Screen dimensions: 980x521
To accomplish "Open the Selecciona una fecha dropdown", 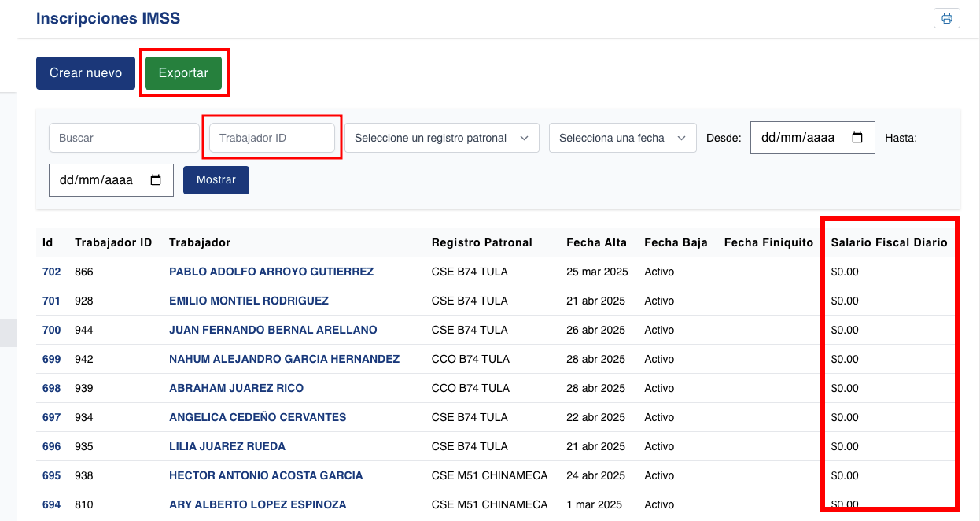I will (x=622, y=137).
